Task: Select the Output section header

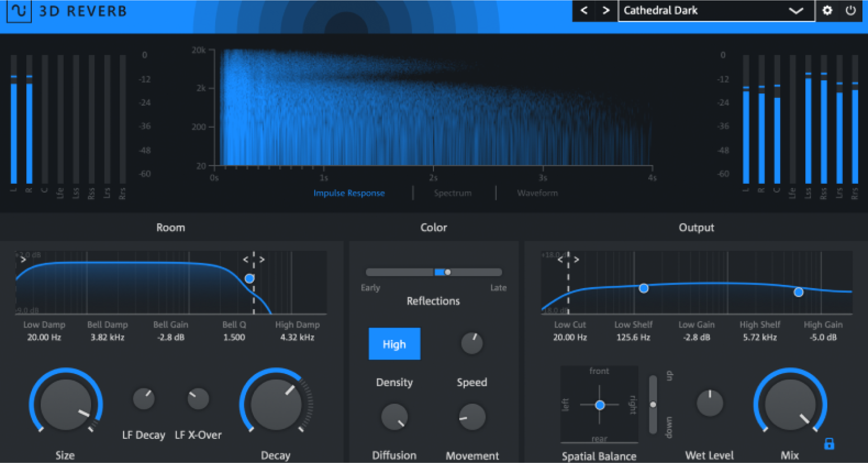Action: (x=696, y=227)
